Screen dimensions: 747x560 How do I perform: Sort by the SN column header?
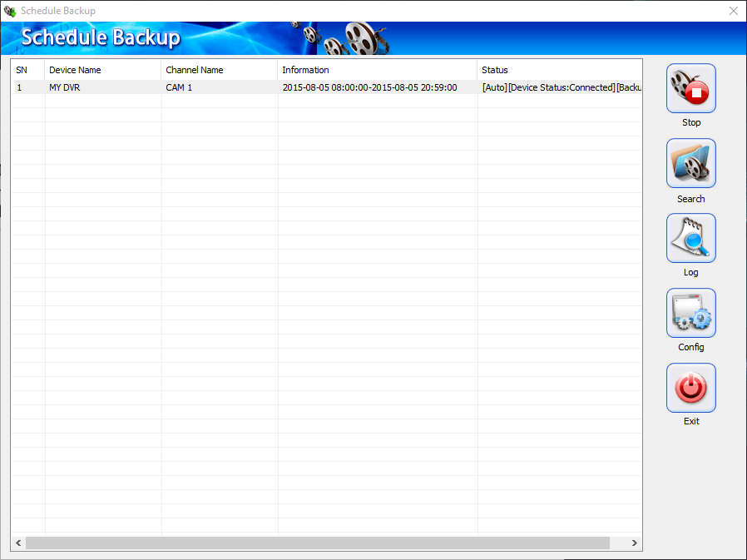28,70
